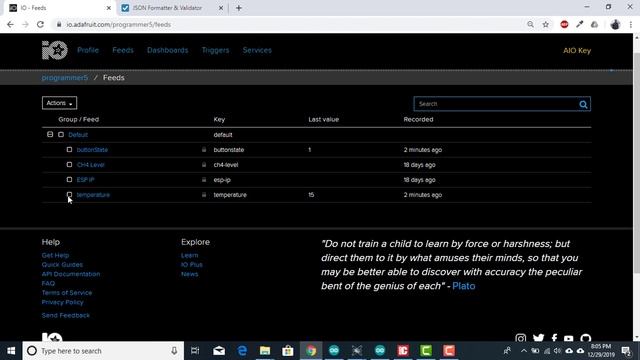Open a new browser tab
Viewport: 640px width, 360px height.
239,8
